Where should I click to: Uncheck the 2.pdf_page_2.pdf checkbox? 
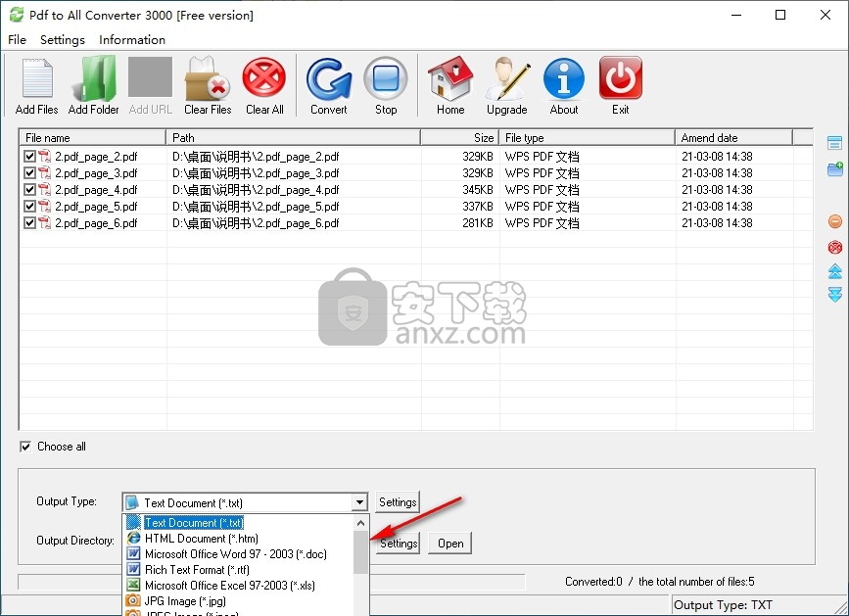click(x=29, y=157)
